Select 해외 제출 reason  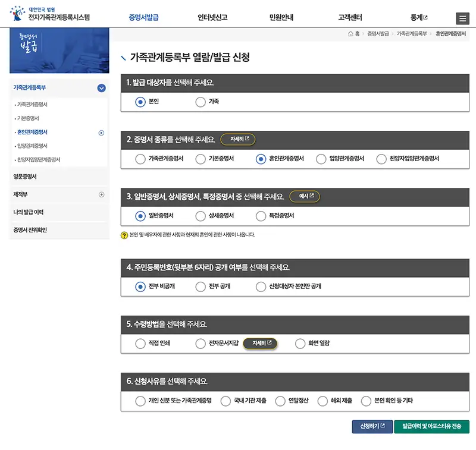[322, 401]
